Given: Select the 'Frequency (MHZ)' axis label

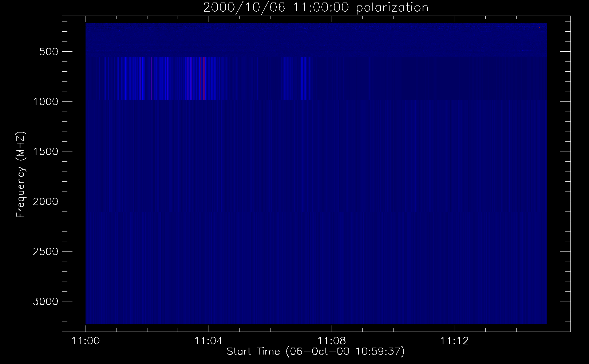Looking at the screenshot, I should [21, 175].
